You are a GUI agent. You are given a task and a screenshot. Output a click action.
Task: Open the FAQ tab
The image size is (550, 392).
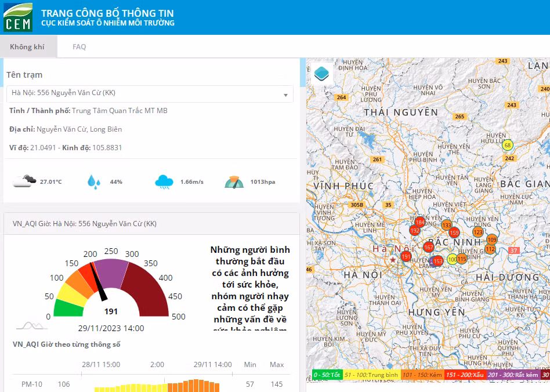pos(79,46)
